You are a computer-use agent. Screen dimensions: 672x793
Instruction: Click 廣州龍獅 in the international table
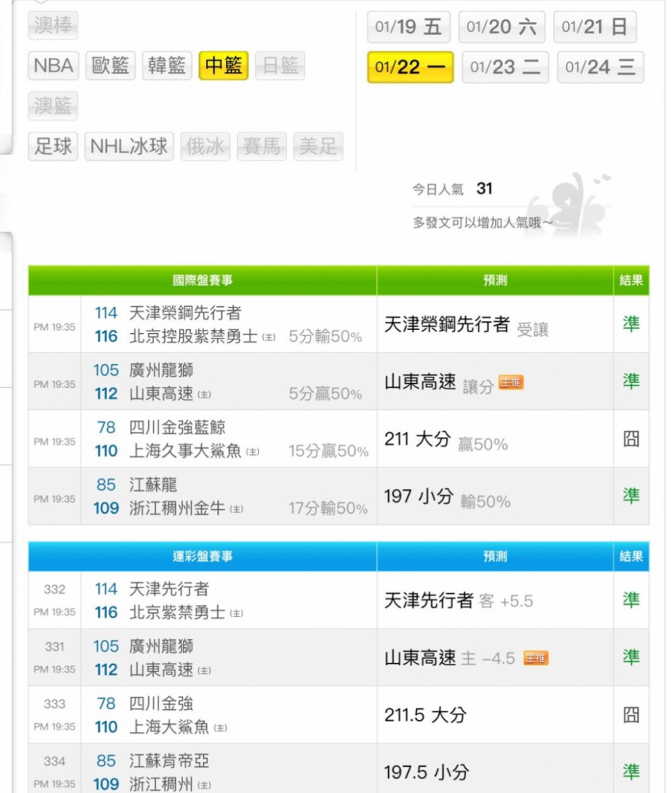click(x=161, y=370)
